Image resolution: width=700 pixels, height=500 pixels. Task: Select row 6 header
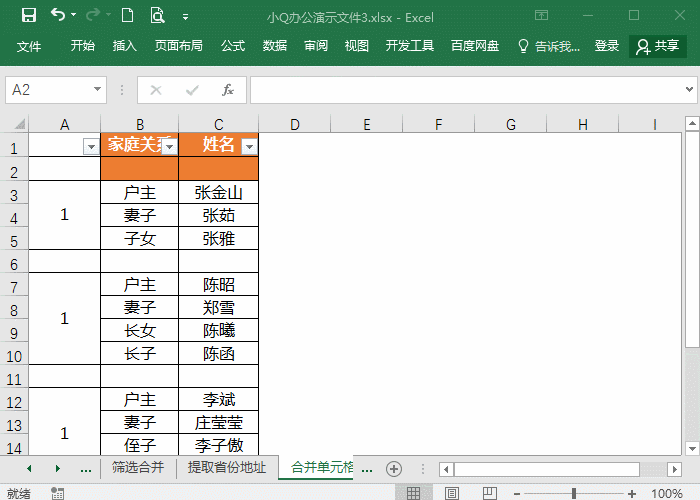click(x=14, y=264)
